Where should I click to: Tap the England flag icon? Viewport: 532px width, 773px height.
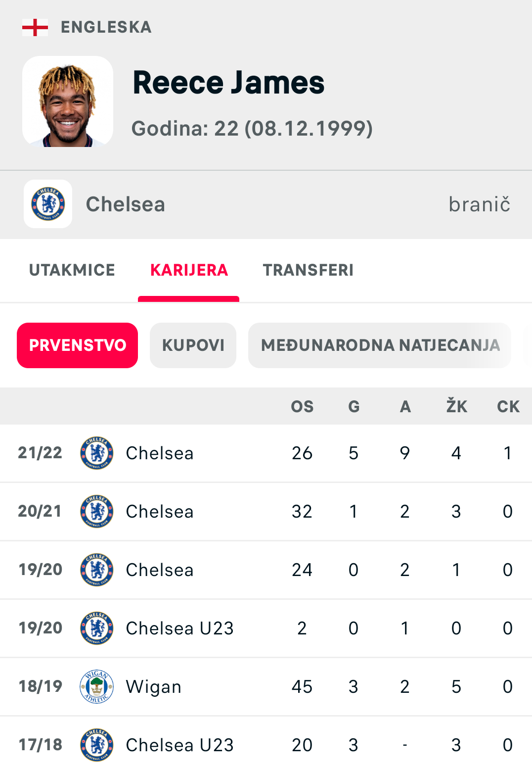[35, 27]
